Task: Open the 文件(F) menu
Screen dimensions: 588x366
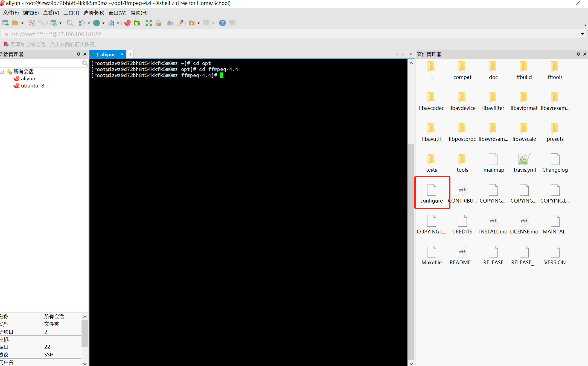Action: pos(11,13)
